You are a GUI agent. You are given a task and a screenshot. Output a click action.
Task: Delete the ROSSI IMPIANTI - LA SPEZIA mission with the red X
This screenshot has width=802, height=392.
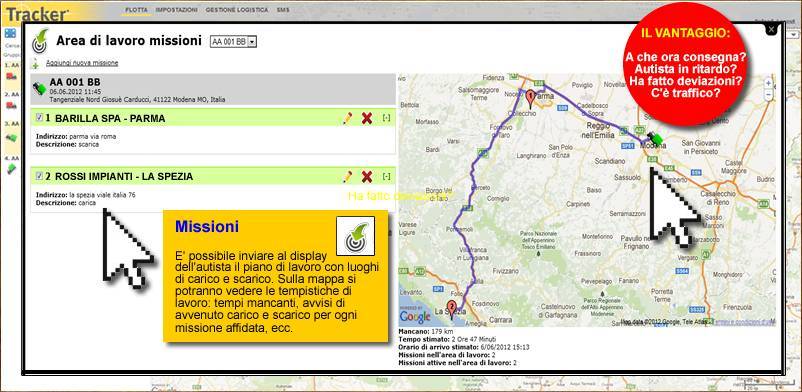(x=367, y=177)
